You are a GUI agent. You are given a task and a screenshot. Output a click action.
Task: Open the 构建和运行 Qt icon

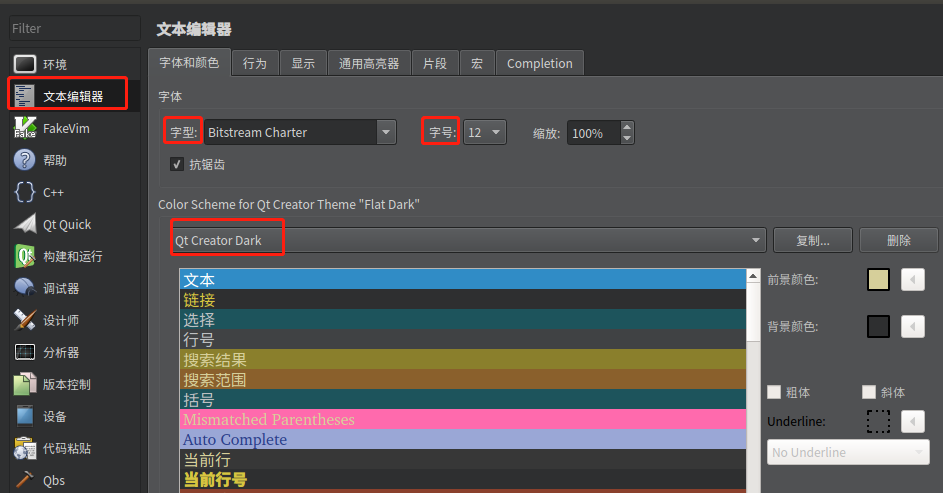(25, 256)
